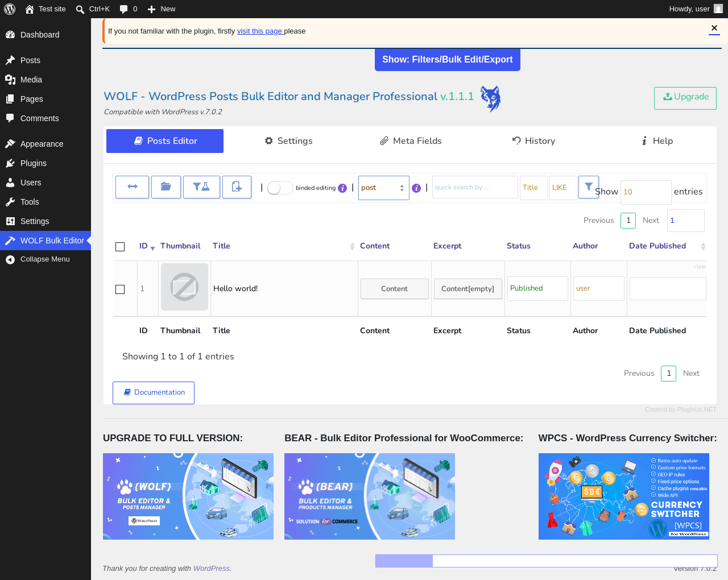
Task: Click the progress bar near the footer
Action: coord(547,561)
